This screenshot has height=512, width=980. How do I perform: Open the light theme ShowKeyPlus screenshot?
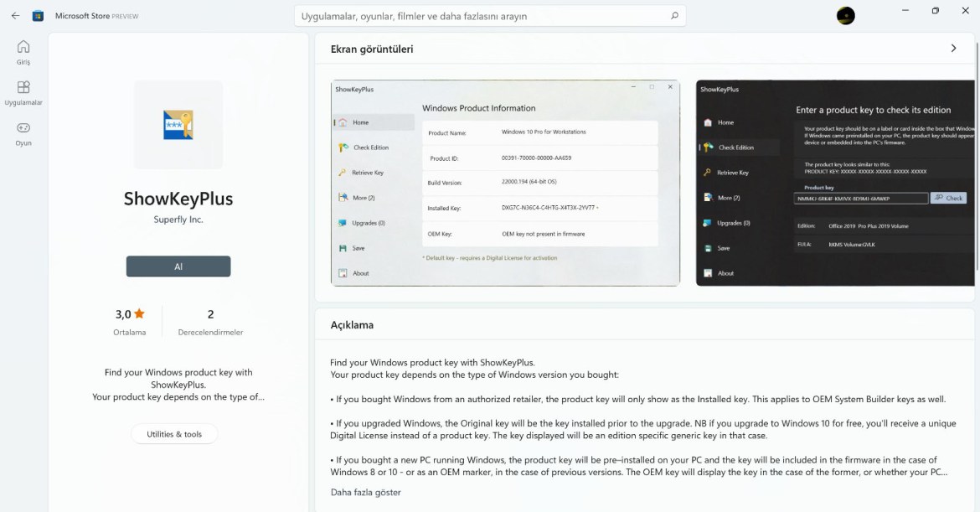click(x=505, y=183)
